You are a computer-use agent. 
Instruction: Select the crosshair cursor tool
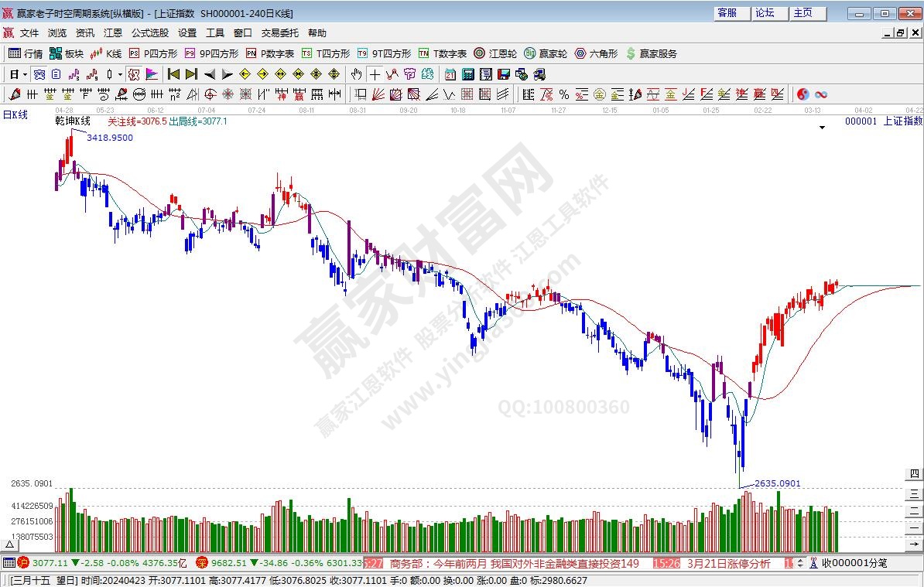point(375,74)
